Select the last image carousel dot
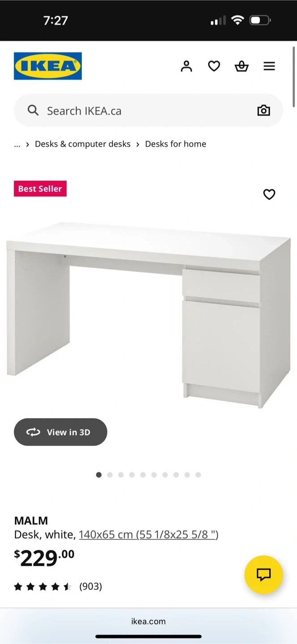Image resolution: width=297 pixels, height=644 pixels. tap(198, 475)
